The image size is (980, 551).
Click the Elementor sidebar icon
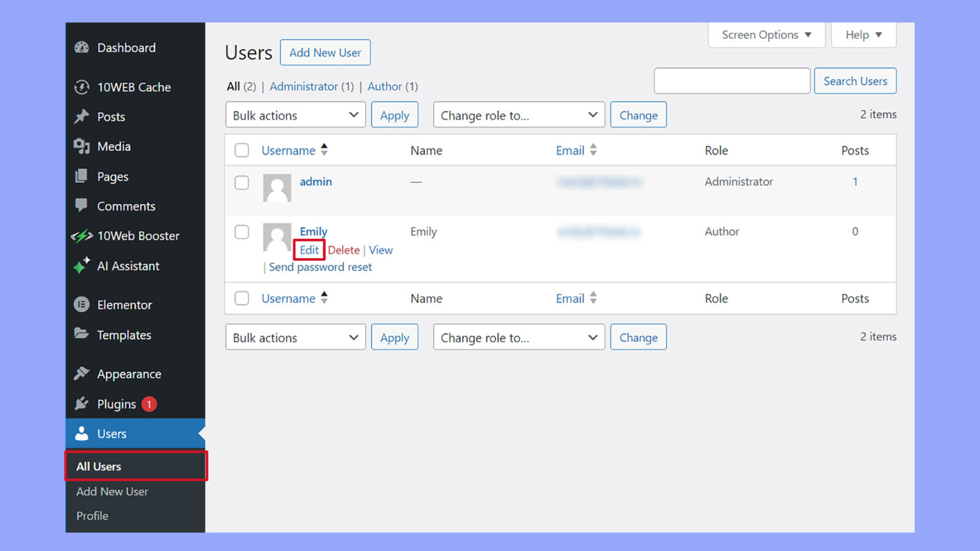(x=81, y=304)
